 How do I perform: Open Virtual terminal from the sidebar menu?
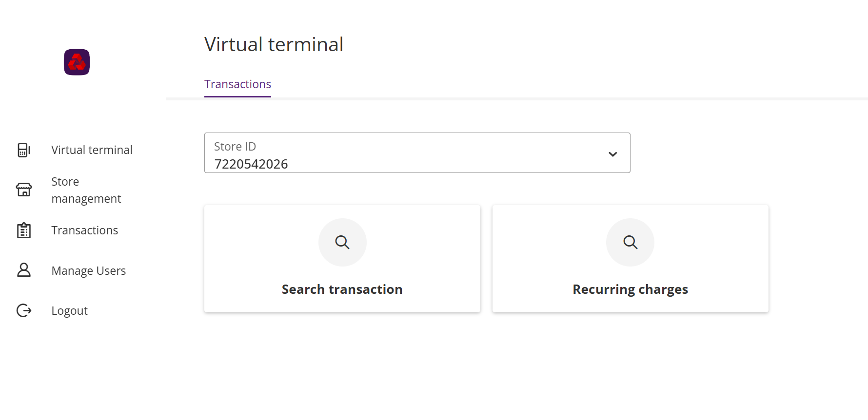[92, 150]
